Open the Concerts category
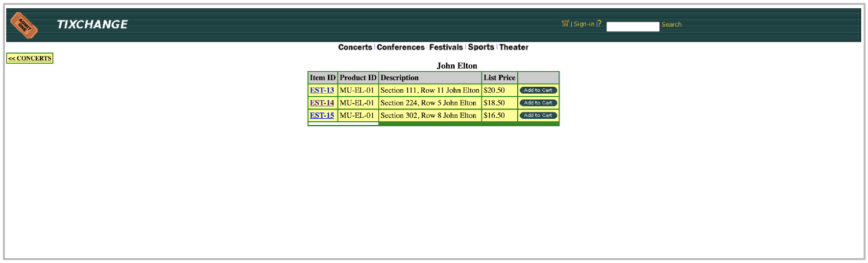 [355, 47]
